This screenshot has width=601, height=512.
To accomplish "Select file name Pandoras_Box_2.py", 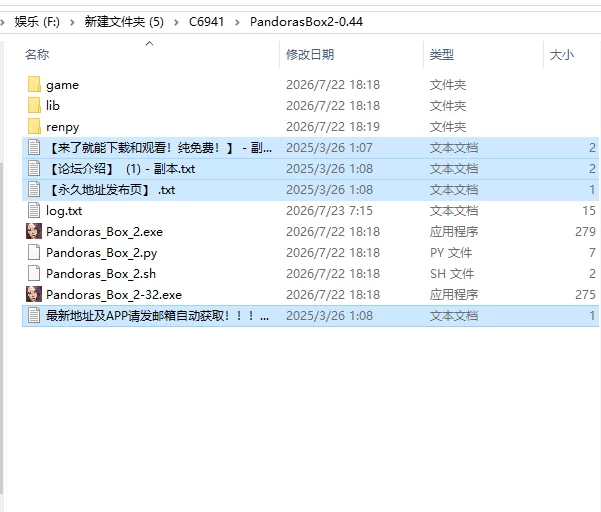I will tap(102, 253).
